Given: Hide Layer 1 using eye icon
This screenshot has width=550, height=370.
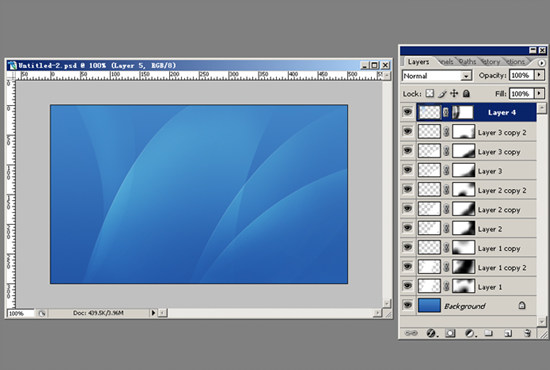Looking at the screenshot, I should point(408,286).
